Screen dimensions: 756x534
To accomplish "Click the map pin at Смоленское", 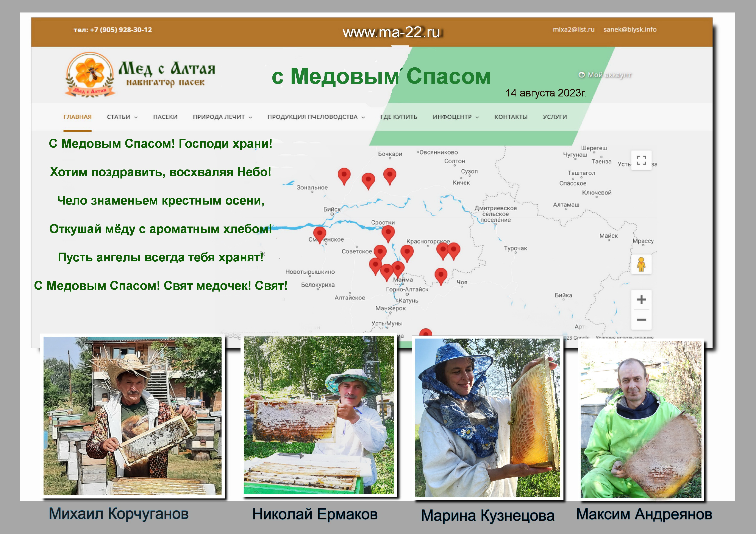I will (319, 235).
